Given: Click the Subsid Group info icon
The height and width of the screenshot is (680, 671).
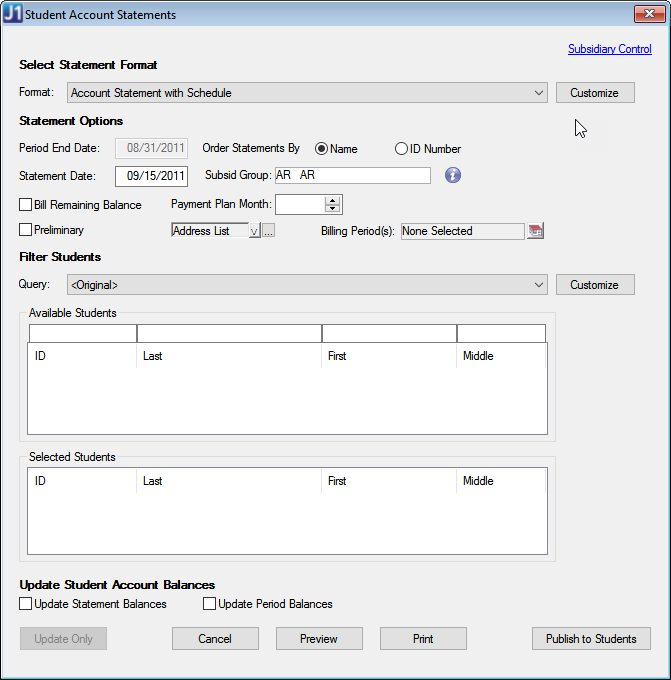Looking at the screenshot, I should pos(453,175).
